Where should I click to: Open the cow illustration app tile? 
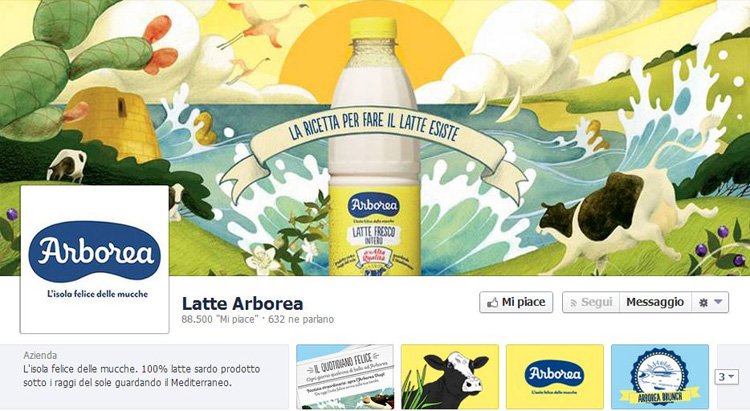pyautogui.click(x=450, y=377)
